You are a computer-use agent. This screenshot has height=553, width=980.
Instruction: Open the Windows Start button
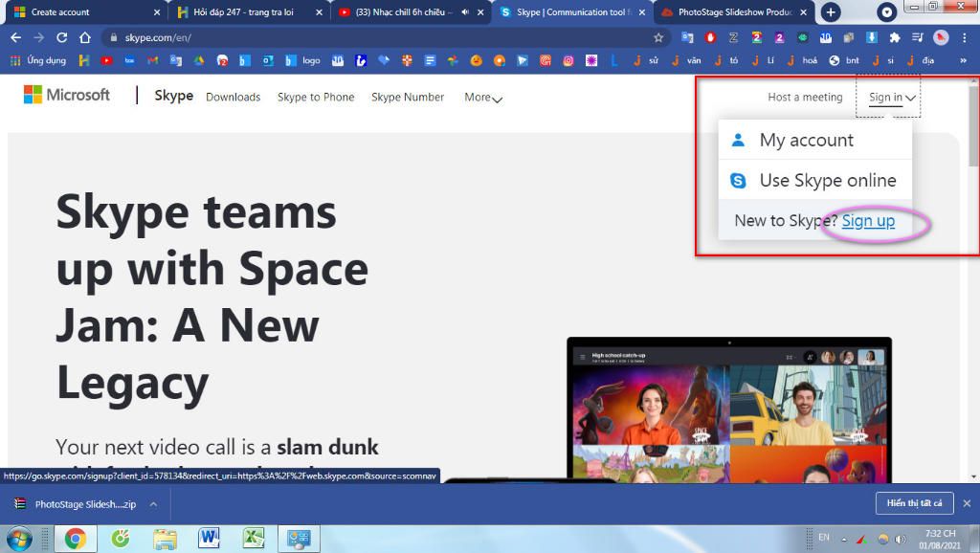point(19,539)
